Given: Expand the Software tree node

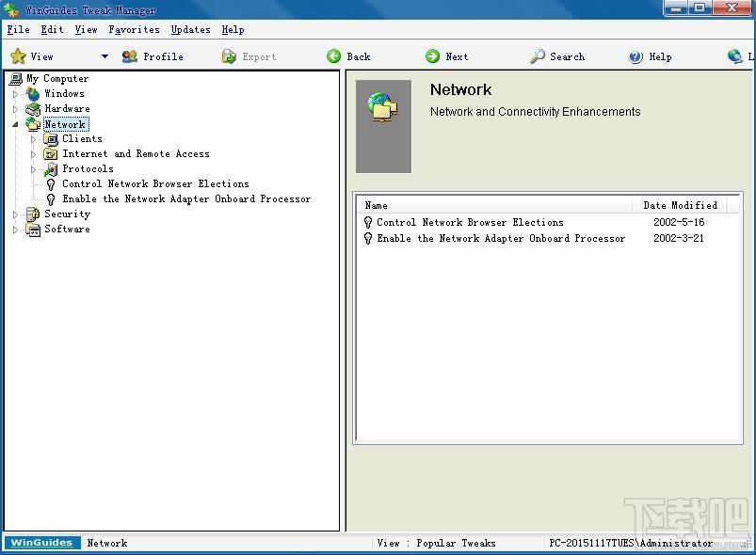Looking at the screenshot, I should click(x=15, y=230).
